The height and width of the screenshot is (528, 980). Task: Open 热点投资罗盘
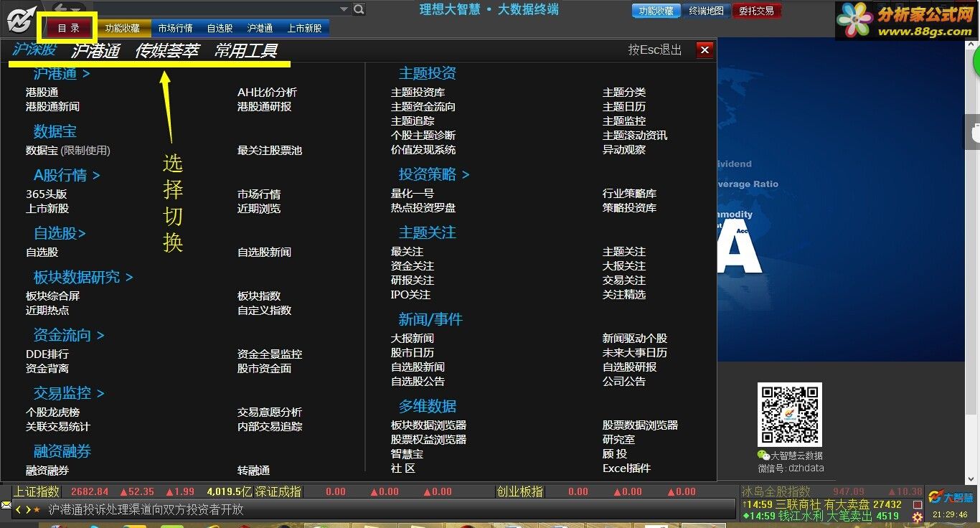click(423, 208)
